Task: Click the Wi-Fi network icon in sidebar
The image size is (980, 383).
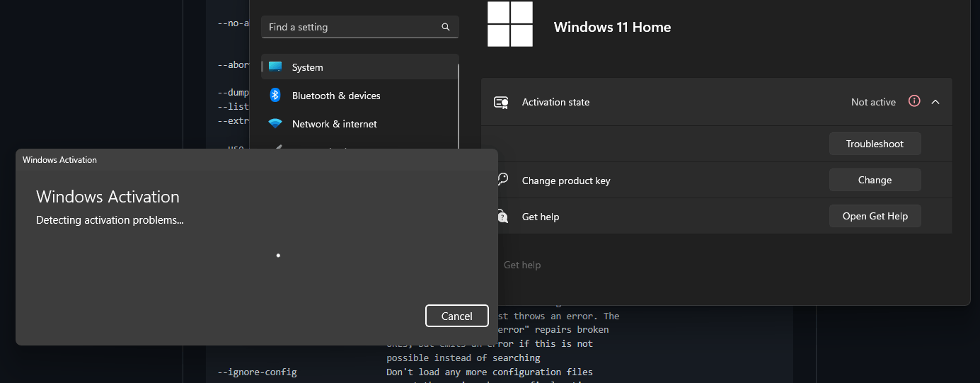Action: click(275, 123)
